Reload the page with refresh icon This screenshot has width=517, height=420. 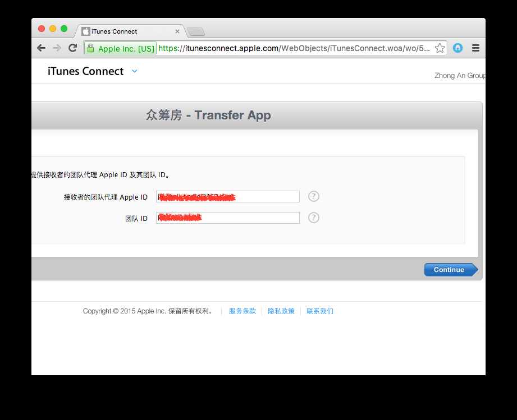click(72, 48)
